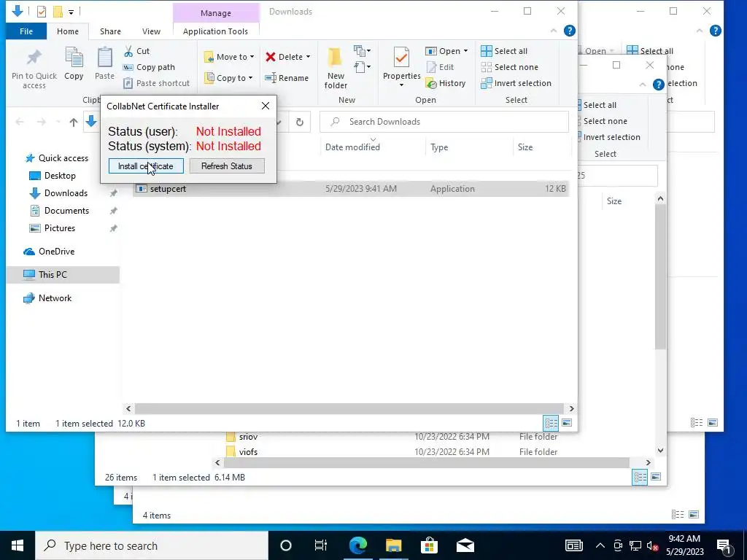Click Invert selection in Downloads ribbon
This screenshot has width=747, height=560.
[516, 83]
